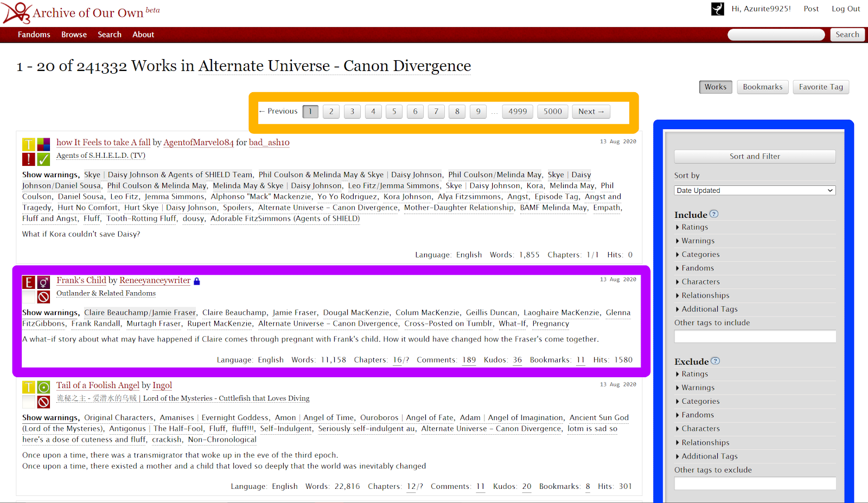
Task: Click the green Gen category icon for Tail of a Foolish Angel
Action: coord(44,387)
